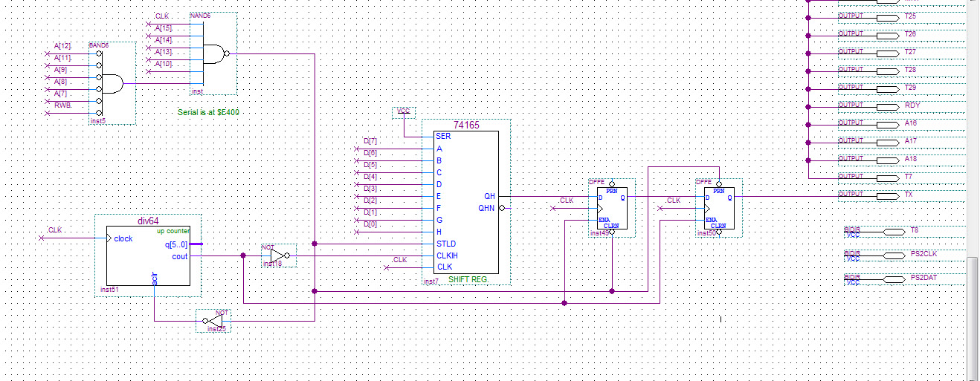980x381 pixels.
Task: Select the VCC symbol above the shift register
Action: pyautogui.click(x=404, y=112)
